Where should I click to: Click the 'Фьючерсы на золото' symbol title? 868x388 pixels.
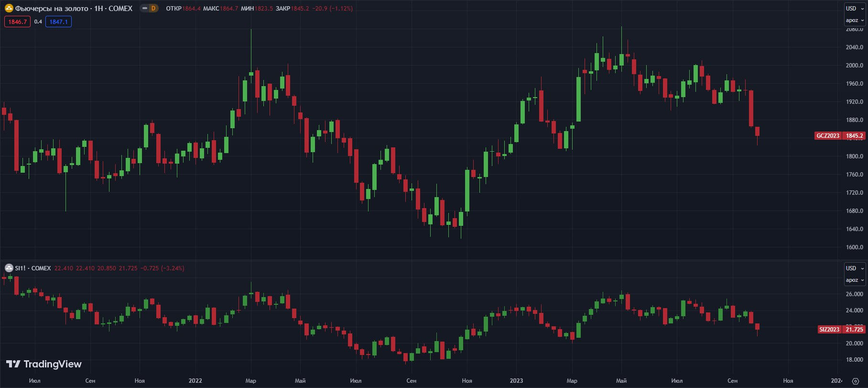52,8
